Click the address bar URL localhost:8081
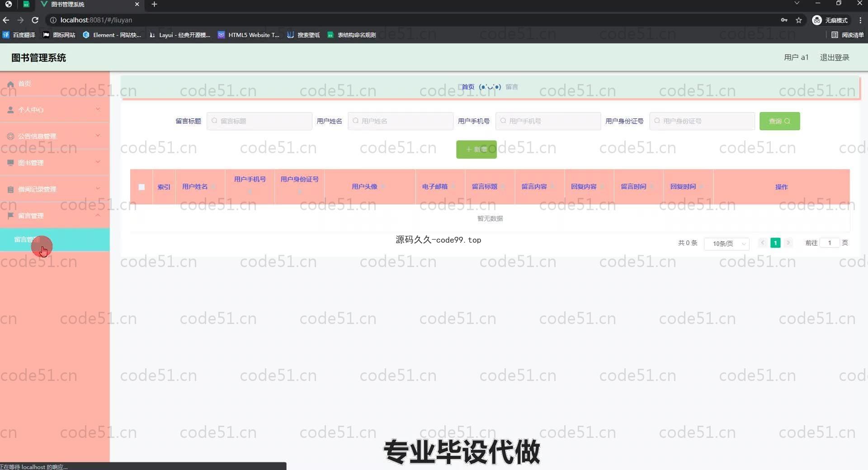The height and width of the screenshot is (470, 868). pyautogui.click(x=96, y=20)
